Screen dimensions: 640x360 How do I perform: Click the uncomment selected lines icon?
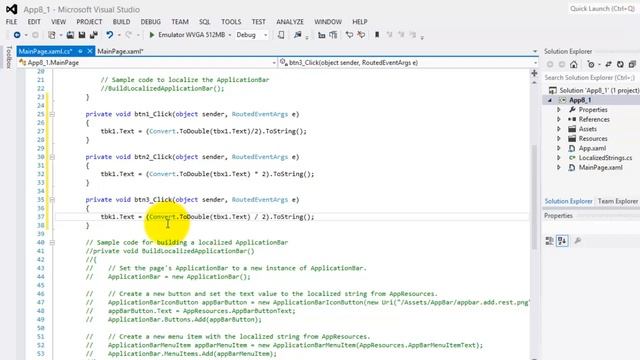361,35
